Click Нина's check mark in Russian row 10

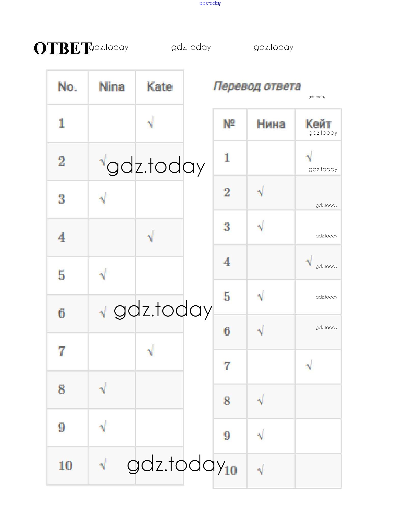pyautogui.click(x=260, y=470)
